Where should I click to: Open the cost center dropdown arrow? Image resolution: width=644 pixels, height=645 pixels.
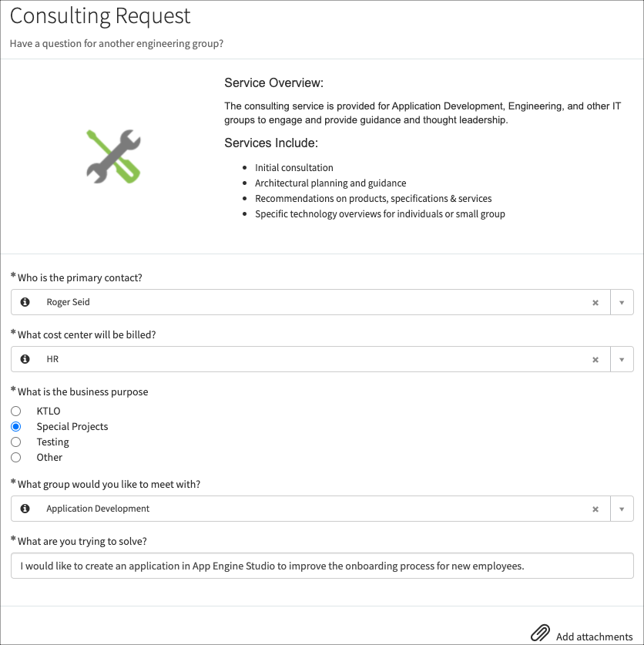coord(622,359)
